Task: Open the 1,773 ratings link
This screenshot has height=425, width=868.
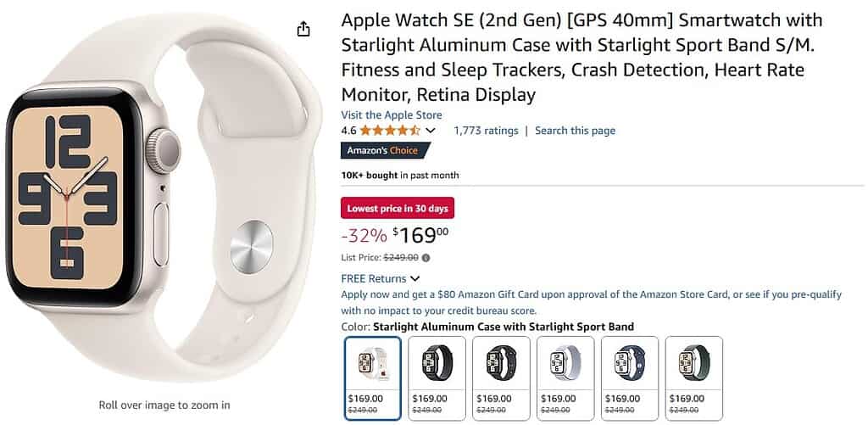Action: [x=486, y=131]
